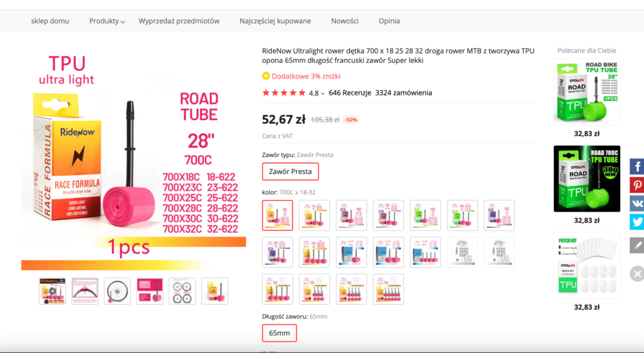
Task: Open recommended green Road Bike TPU Tube 28"
Action: 587,92
